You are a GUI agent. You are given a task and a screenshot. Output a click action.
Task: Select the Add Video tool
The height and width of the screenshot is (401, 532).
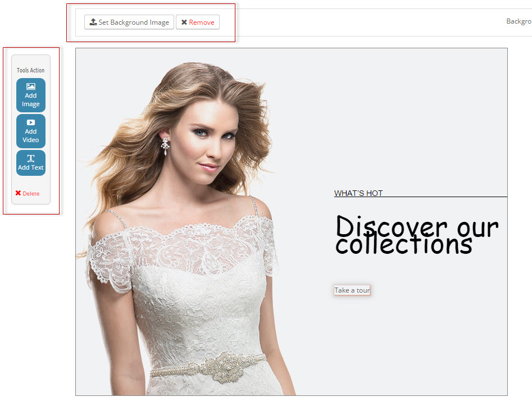(x=31, y=131)
